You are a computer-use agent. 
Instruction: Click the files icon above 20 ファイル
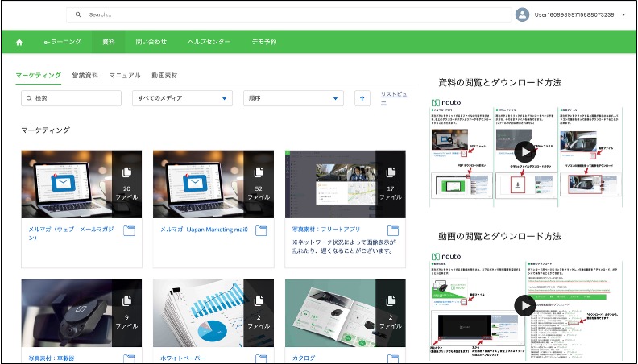126,172
